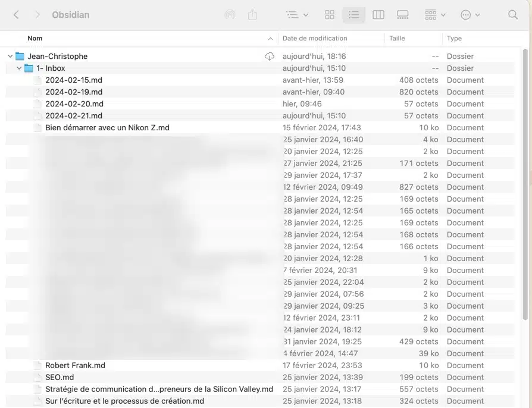Switch to list view
Screen dimensions: 532x408
[353, 15]
